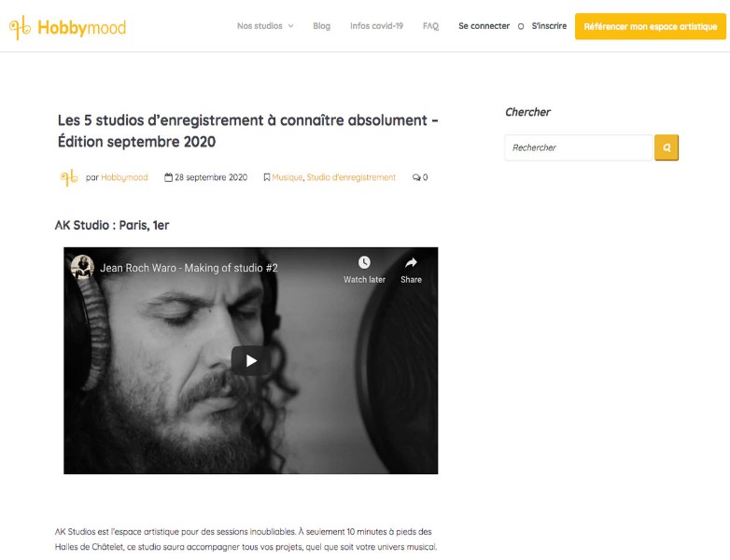
Task: Expand the Nos studios dropdown menu
Action: pos(265,26)
